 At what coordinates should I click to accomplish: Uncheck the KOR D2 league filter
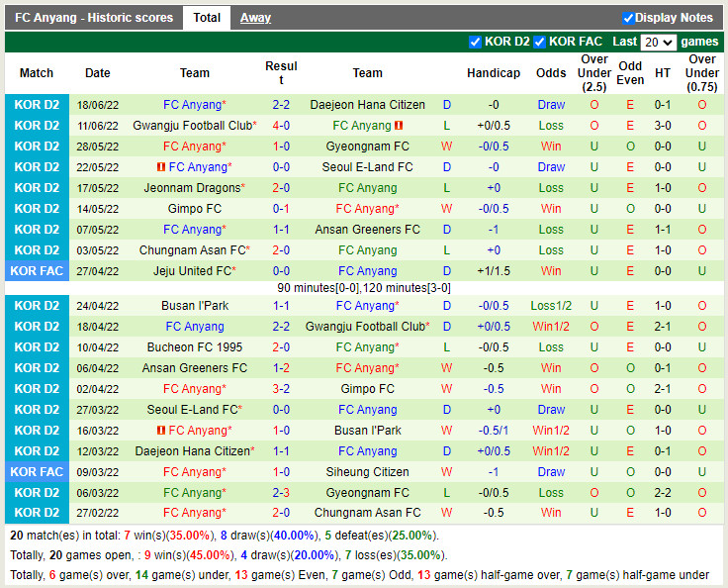(475, 42)
